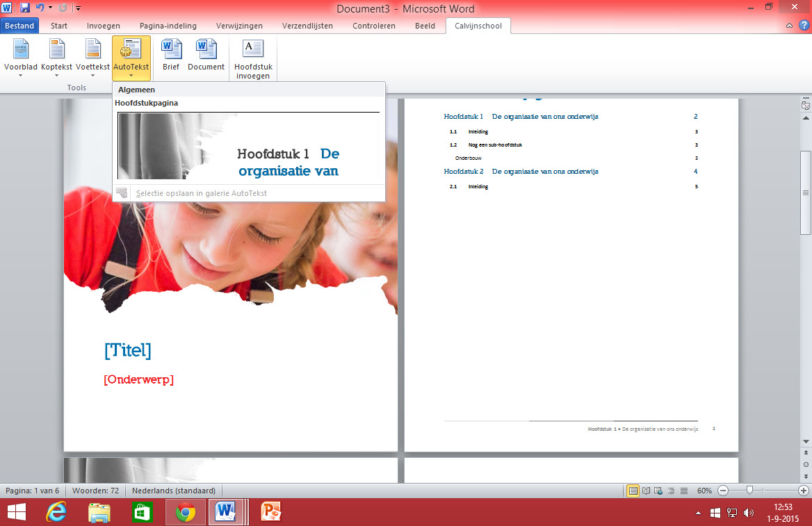The width and height of the screenshot is (812, 526).
Task: Click the vertical scrollbar up arrow
Action: point(806,118)
